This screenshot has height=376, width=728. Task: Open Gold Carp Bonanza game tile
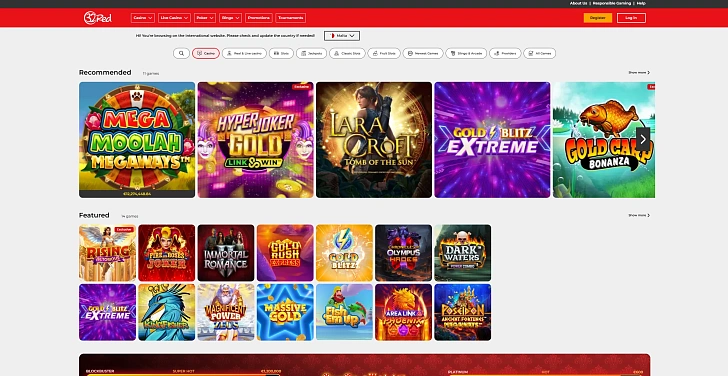604,140
